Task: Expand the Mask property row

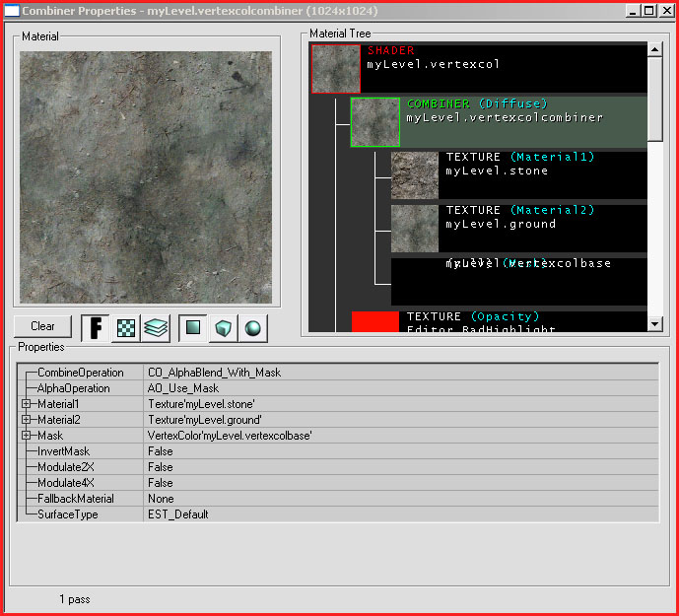Action: click(26, 436)
